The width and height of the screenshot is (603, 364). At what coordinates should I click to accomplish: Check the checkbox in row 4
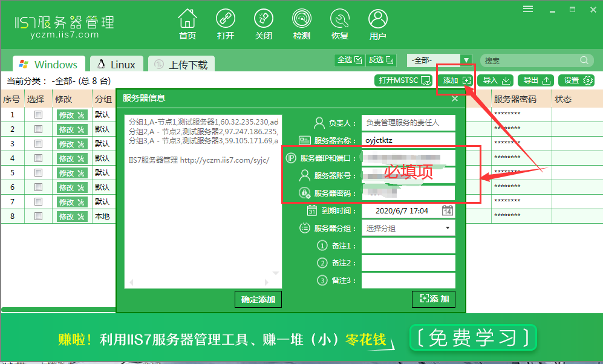(x=38, y=158)
